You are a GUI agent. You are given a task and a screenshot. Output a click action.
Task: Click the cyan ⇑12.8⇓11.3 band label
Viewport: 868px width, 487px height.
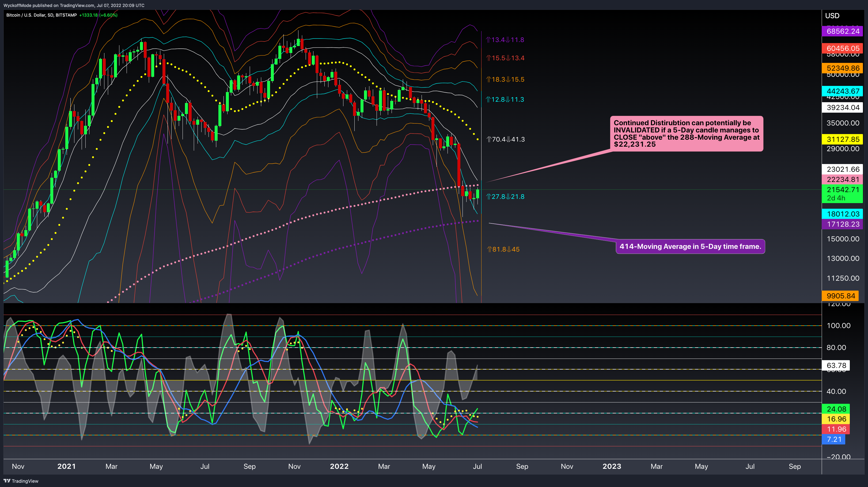[505, 100]
